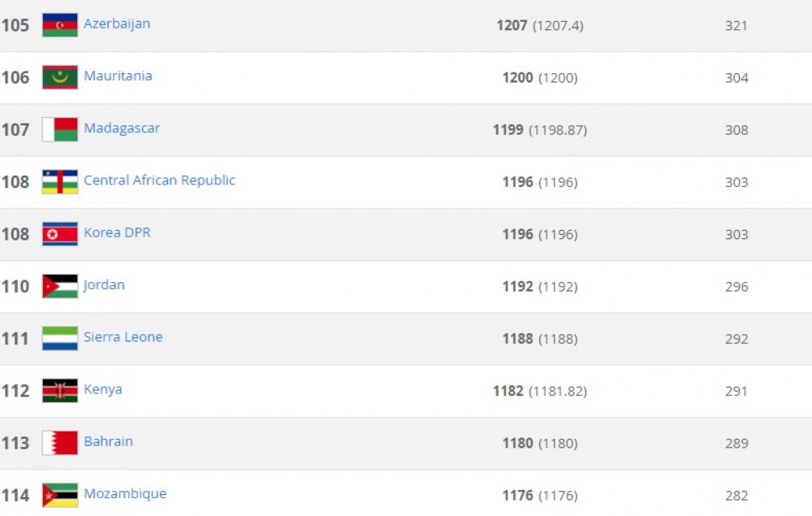Open the Central African Republic team page

159,180
